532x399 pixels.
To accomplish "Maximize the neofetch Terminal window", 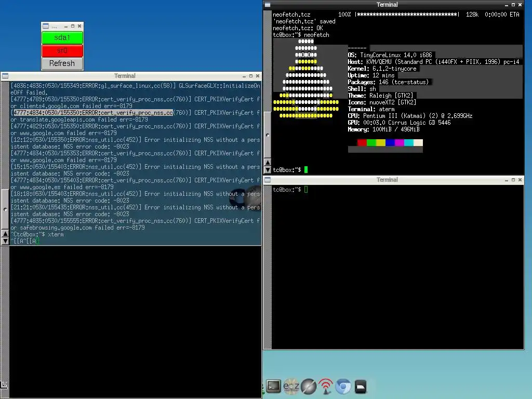I will pos(513,5).
